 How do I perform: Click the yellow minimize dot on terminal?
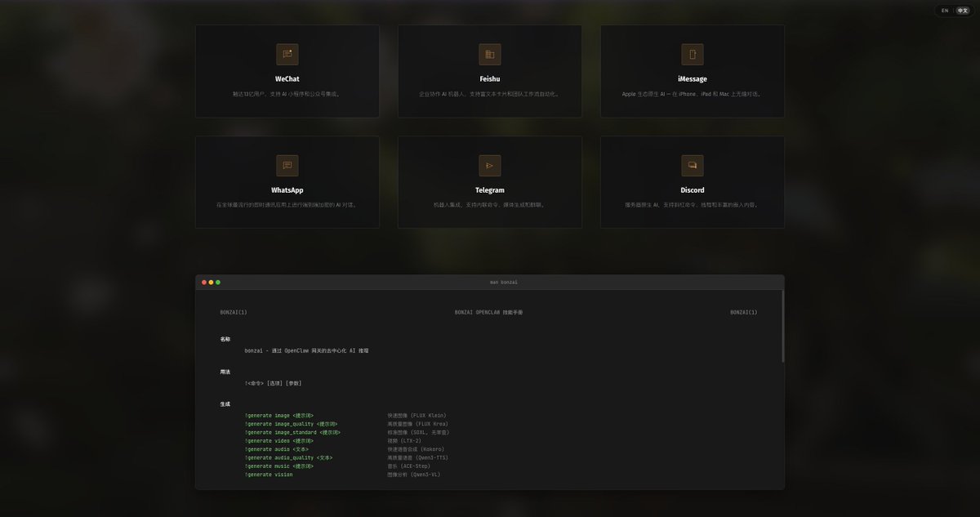[211, 282]
